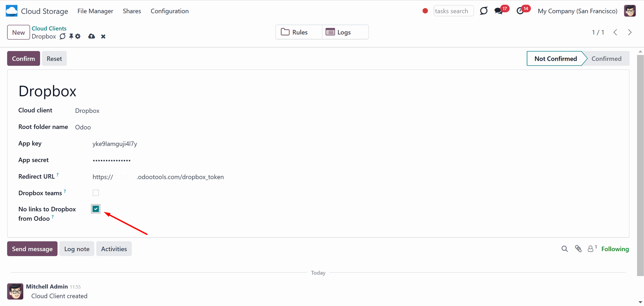
Task: Go to the next record arrow
Action: [630, 32]
